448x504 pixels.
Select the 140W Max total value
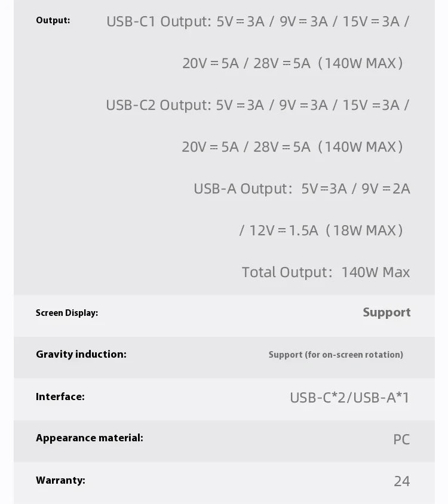[x=375, y=272]
